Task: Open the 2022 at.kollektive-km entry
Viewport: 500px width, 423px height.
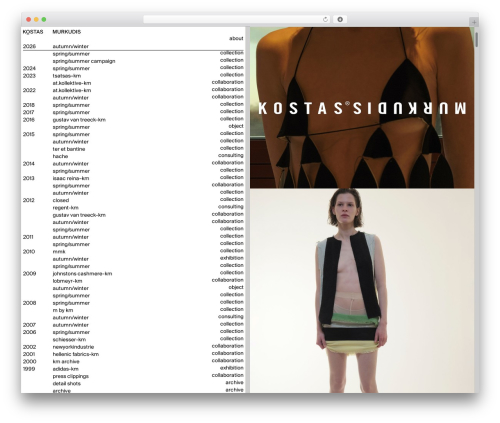Action: [x=72, y=91]
